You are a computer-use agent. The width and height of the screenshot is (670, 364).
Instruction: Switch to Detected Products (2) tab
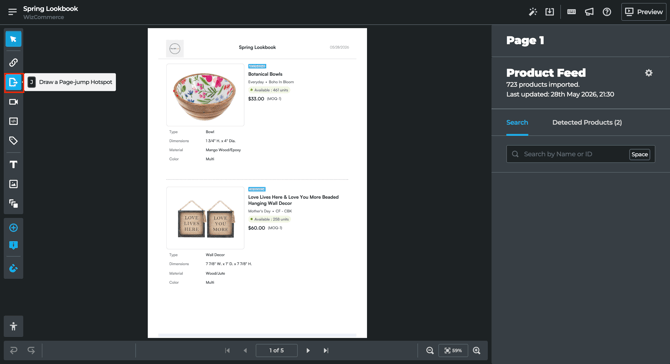tap(587, 123)
